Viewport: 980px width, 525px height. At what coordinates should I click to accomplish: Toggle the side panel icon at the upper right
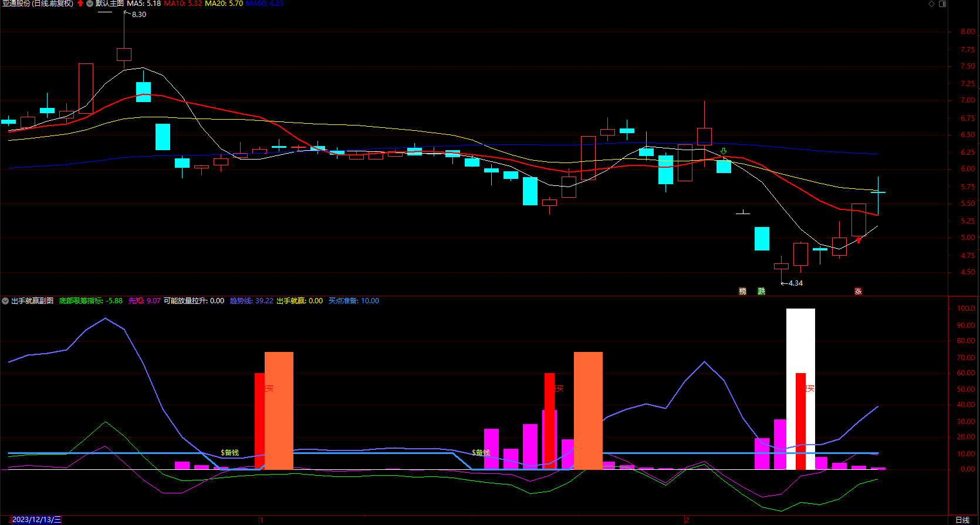942,4
